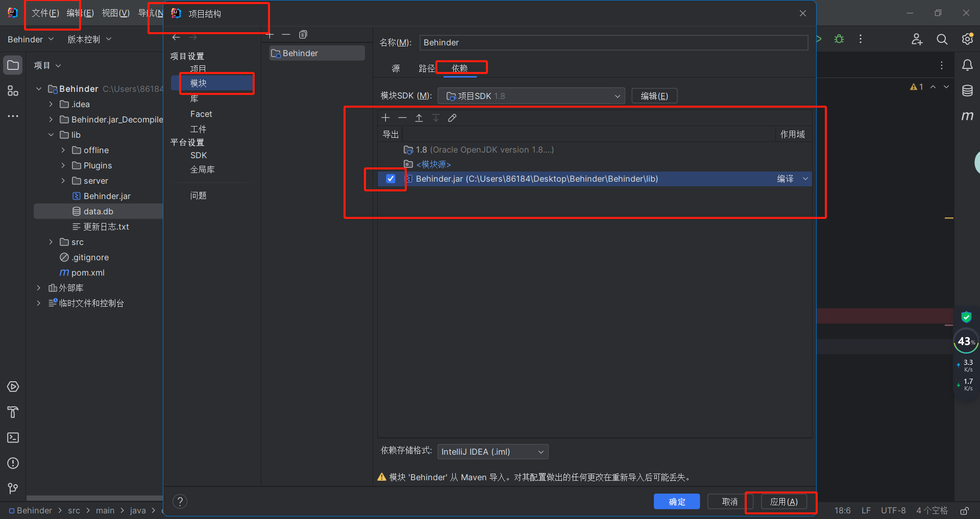Click the horizontal scrollbar under project tree

pos(94,499)
